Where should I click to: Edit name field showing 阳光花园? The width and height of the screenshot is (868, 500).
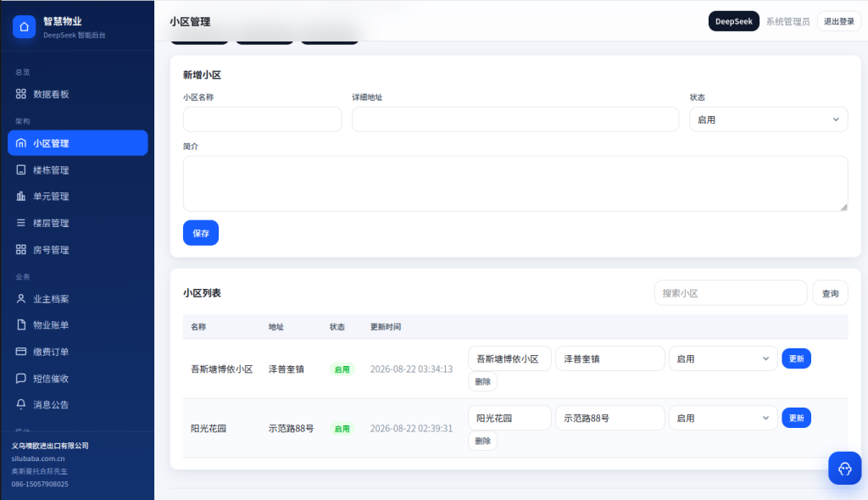coord(509,418)
